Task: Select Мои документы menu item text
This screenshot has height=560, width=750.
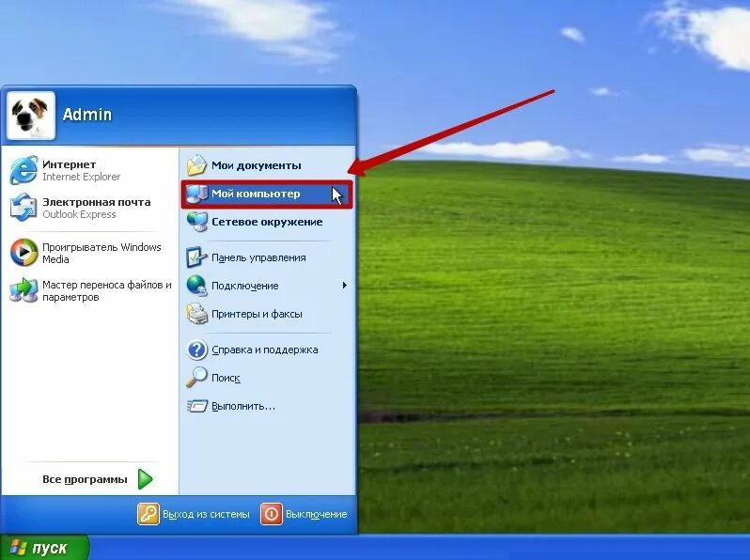Action: pyautogui.click(x=257, y=165)
